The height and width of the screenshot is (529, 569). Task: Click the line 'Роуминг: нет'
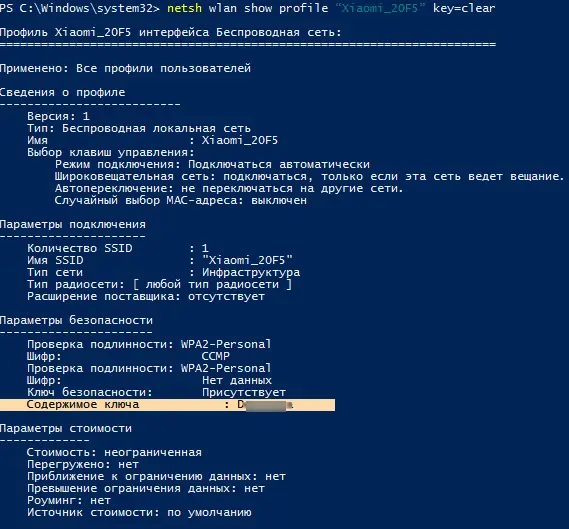pos(69,501)
